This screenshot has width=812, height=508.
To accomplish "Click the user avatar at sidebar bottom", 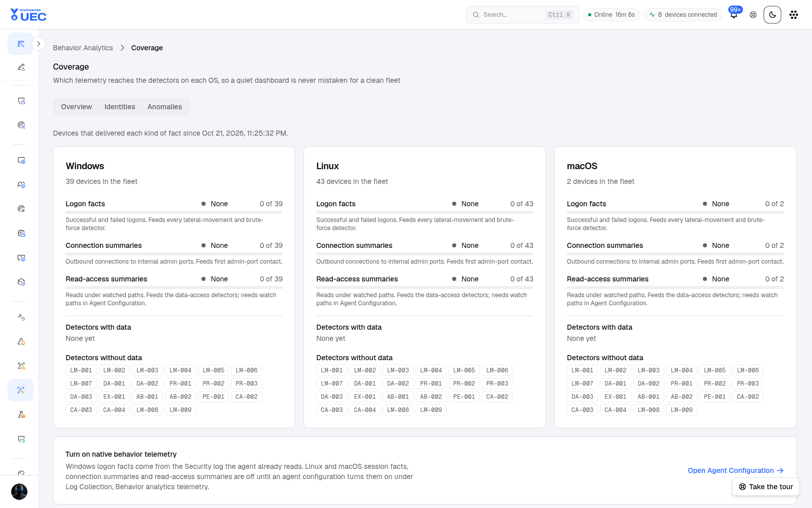I will 19,492.
